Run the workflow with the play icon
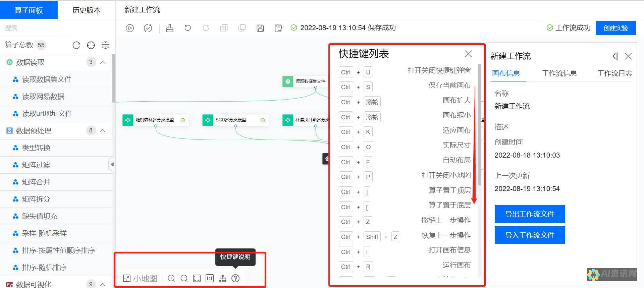 pos(130,28)
